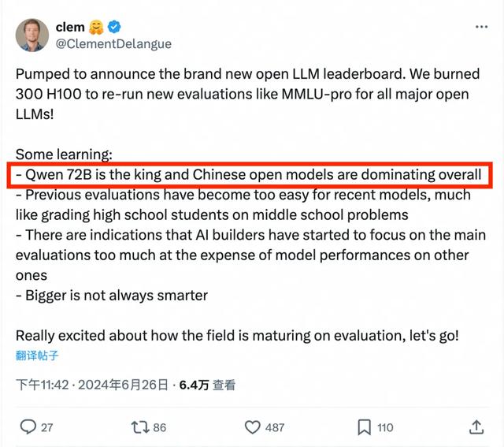Click the 'Bigger is not always smarter' line
Viewport: 504px width, 447px height.
point(112,296)
